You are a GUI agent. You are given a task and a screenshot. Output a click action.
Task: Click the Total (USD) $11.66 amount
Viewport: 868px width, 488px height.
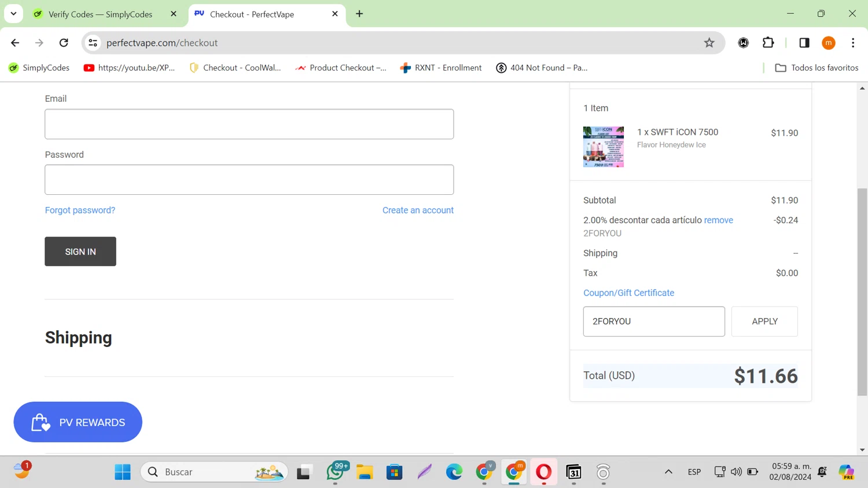[x=766, y=376]
